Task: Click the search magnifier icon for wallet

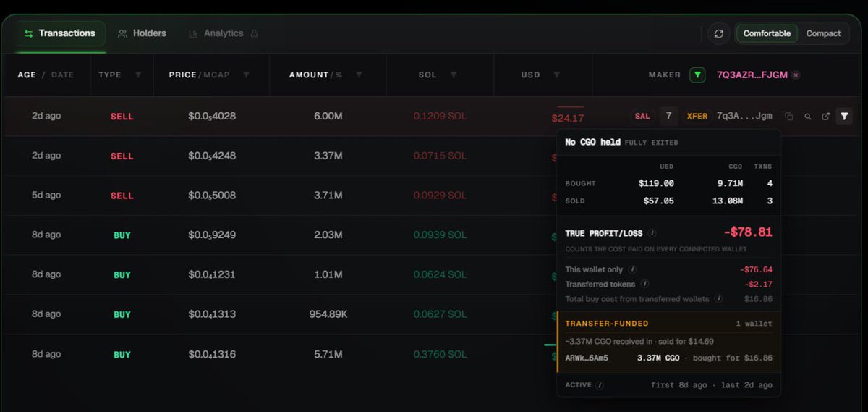Action: (808, 117)
